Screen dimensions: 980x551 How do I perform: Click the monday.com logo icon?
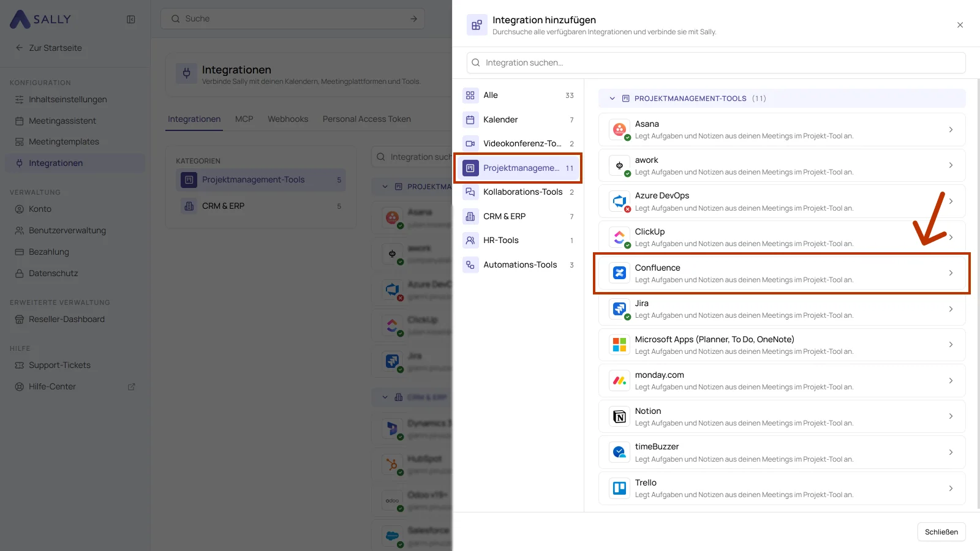619,380
